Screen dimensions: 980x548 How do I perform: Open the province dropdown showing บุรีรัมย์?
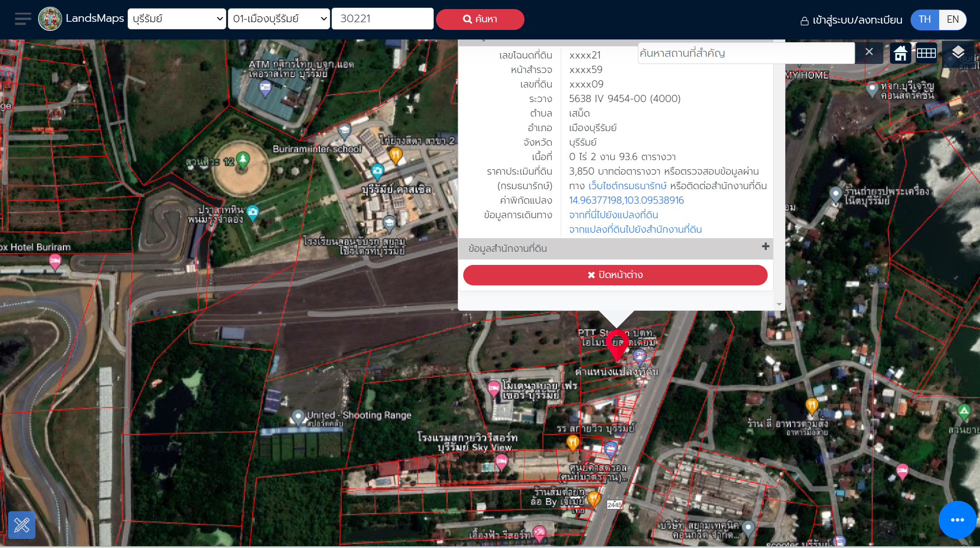(177, 19)
